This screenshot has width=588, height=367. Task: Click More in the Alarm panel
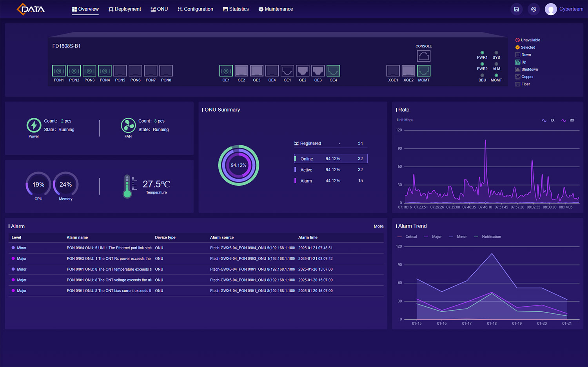click(378, 226)
